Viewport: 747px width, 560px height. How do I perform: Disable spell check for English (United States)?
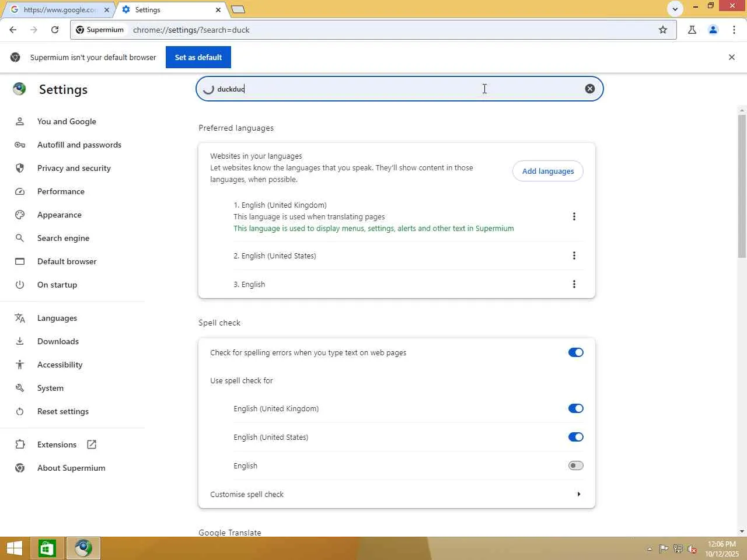[x=576, y=437]
